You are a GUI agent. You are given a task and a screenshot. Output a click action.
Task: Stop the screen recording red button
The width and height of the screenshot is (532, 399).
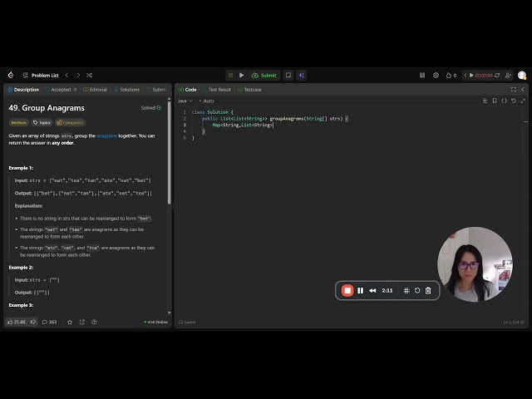347,290
